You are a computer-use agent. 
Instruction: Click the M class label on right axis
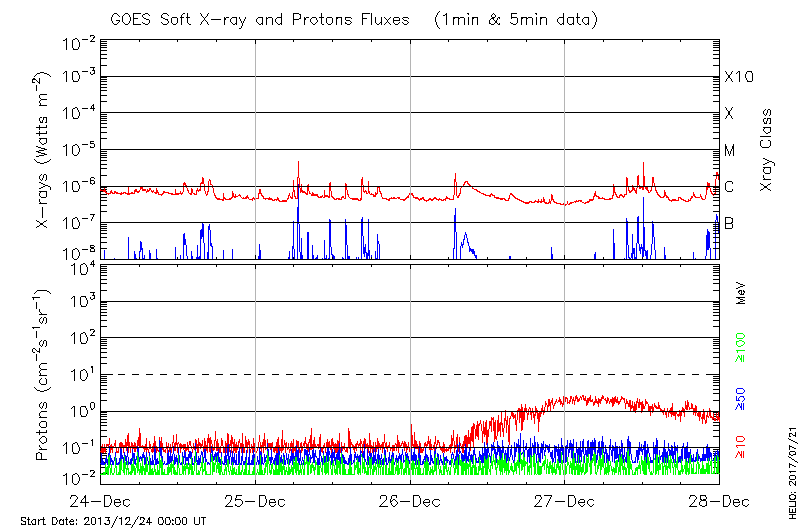point(730,150)
